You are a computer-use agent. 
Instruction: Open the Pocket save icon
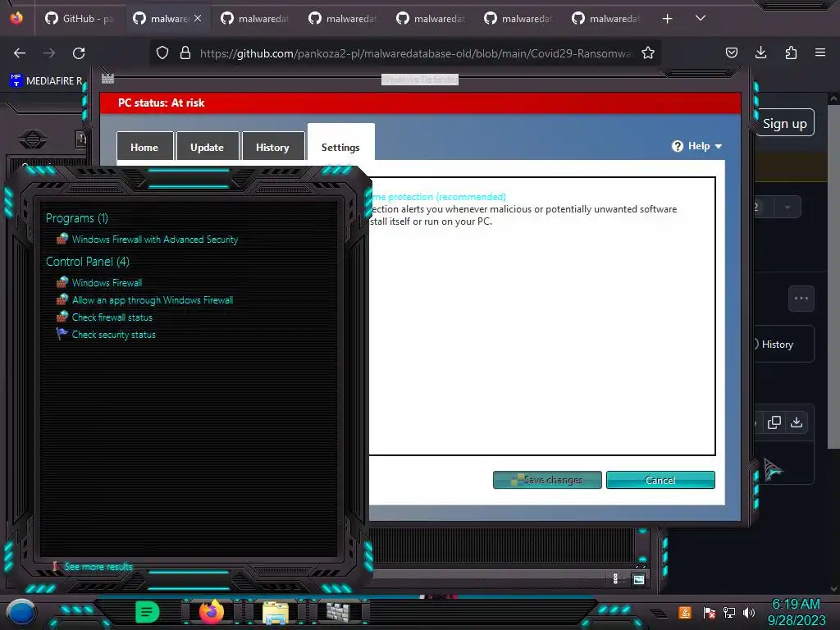click(731, 52)
